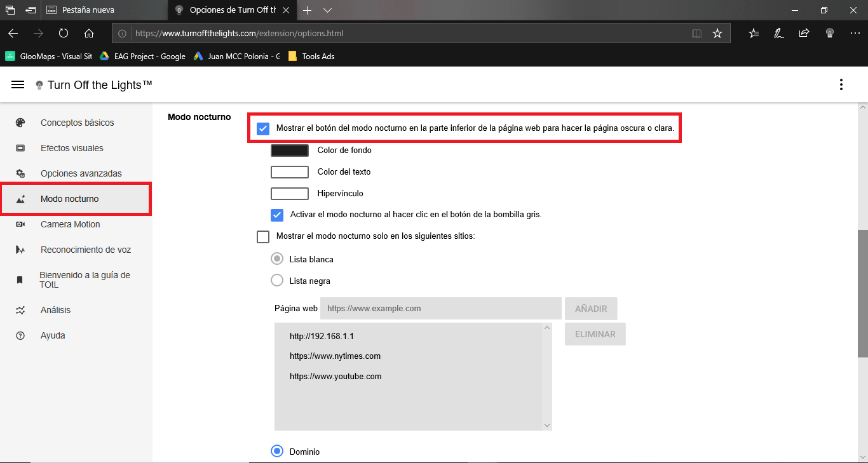Open a new tab with plus icon

[308, 10]
